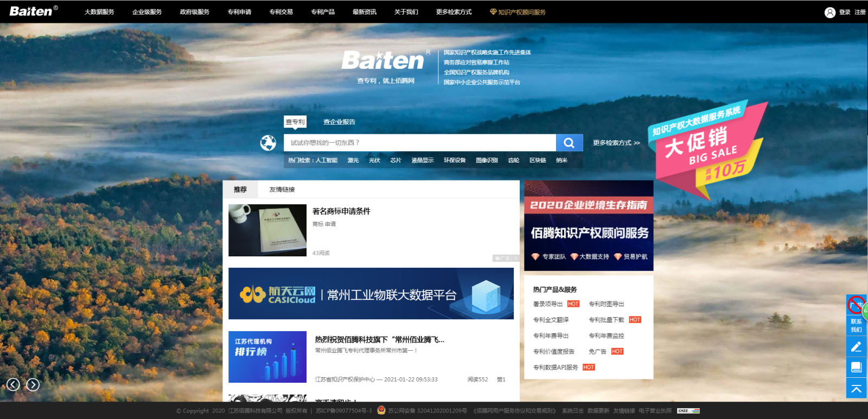Search hot keyword 纳米
The image size is (868, 419).
click(x=561, y=160)
